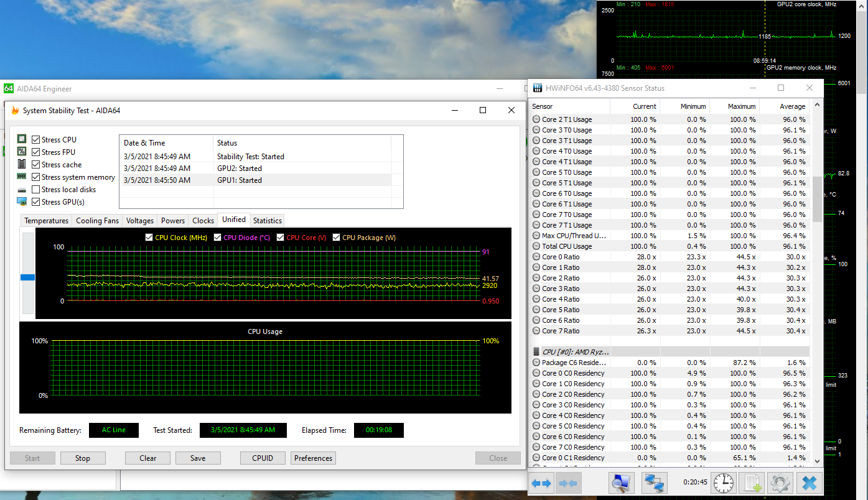Click the Average column header in HWiNFO
The height and width of the screenshot is (500, 868).
[785, 106]
